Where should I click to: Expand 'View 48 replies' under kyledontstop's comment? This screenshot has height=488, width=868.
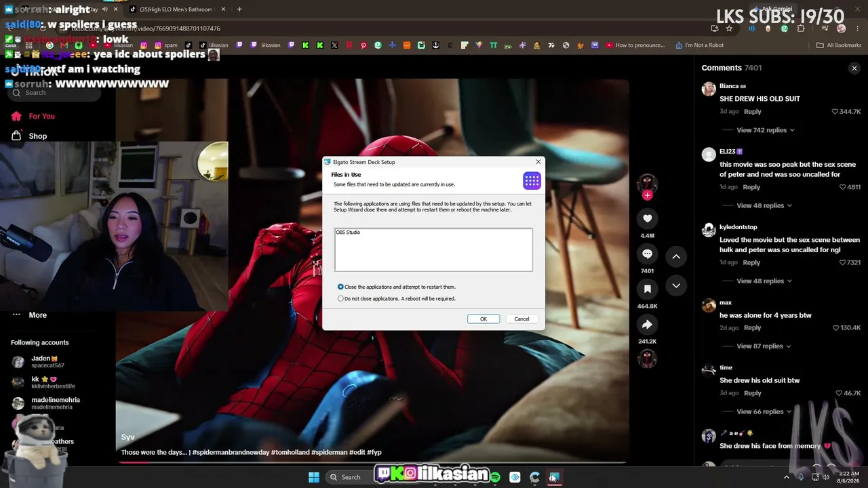(764, 281)
